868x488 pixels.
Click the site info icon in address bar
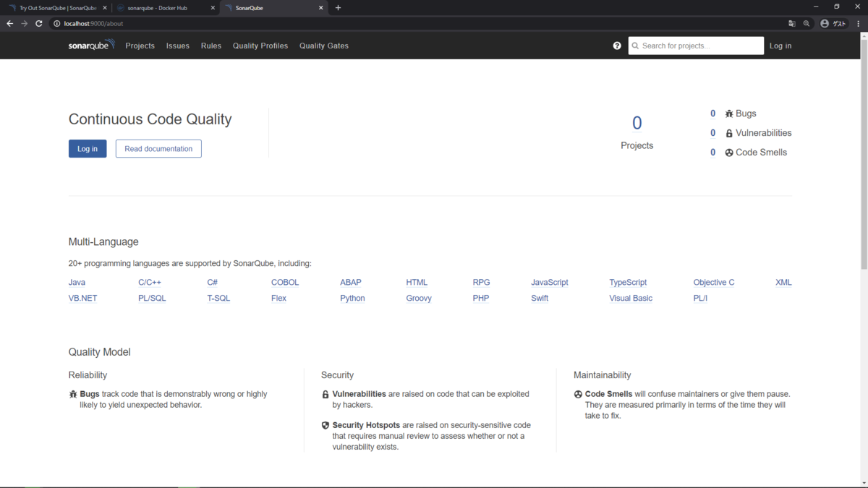[x=56, y=23]
